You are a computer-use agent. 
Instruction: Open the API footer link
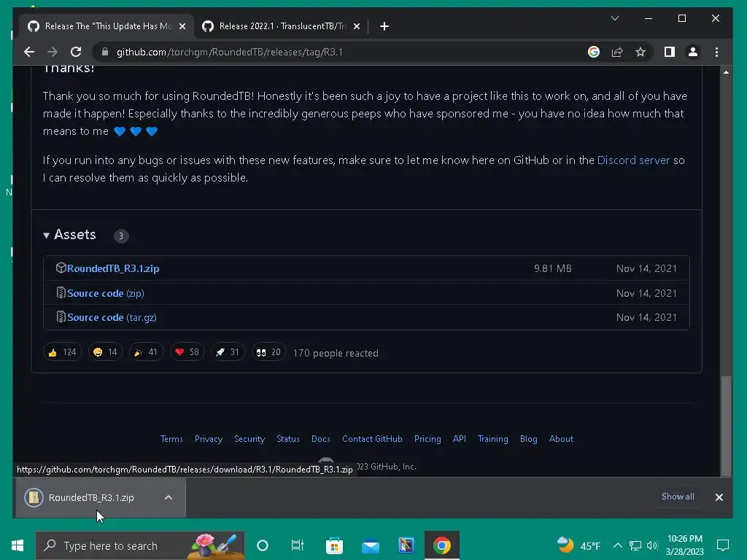coord(460,439)
